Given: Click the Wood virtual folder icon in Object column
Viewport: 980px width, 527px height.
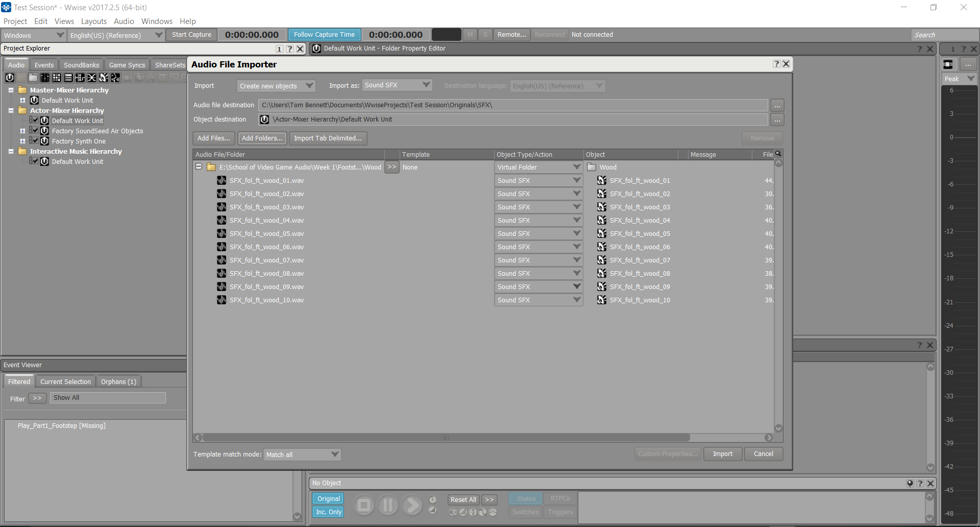Looking at the screenshot, I should point(592,167).
